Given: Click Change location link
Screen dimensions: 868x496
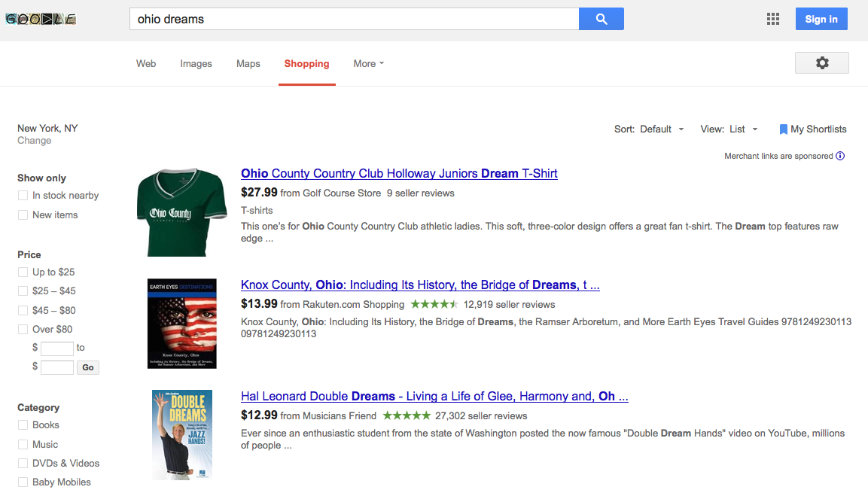Looking at the screenshot, I should (x=35, y=141).
